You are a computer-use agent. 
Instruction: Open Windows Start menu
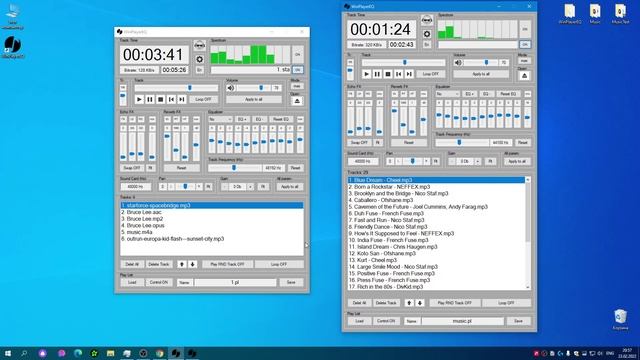(8, 353)
